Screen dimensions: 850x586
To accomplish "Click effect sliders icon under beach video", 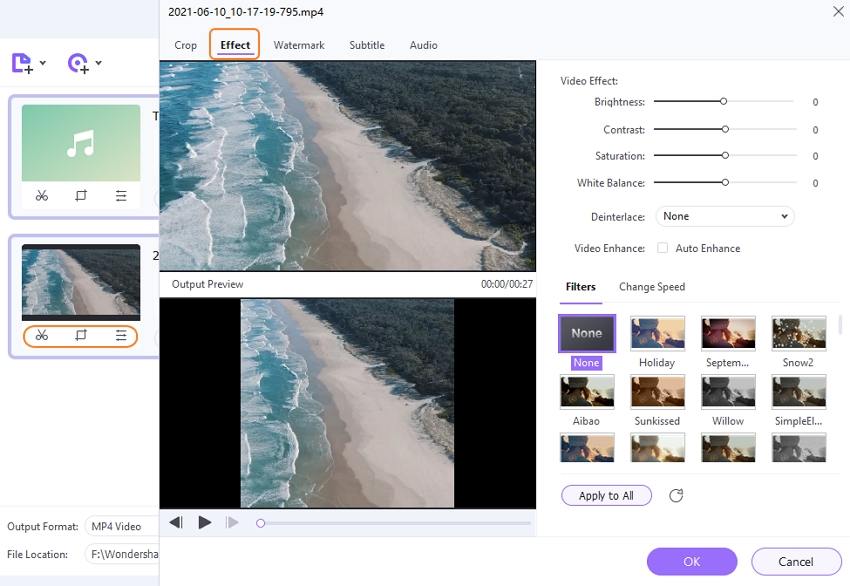I will pyautogui.click(x=121, y=336).
